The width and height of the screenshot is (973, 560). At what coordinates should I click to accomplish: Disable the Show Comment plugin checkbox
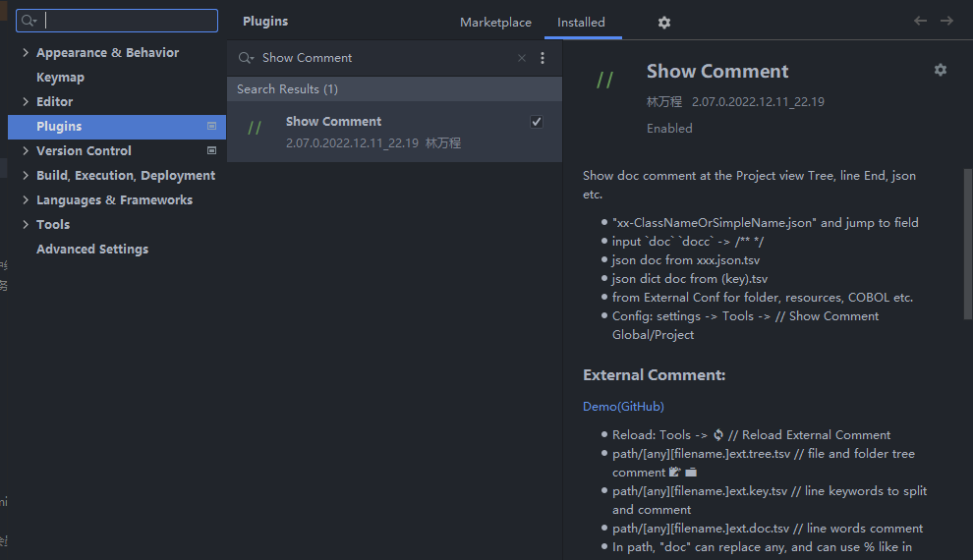(537, 122)
